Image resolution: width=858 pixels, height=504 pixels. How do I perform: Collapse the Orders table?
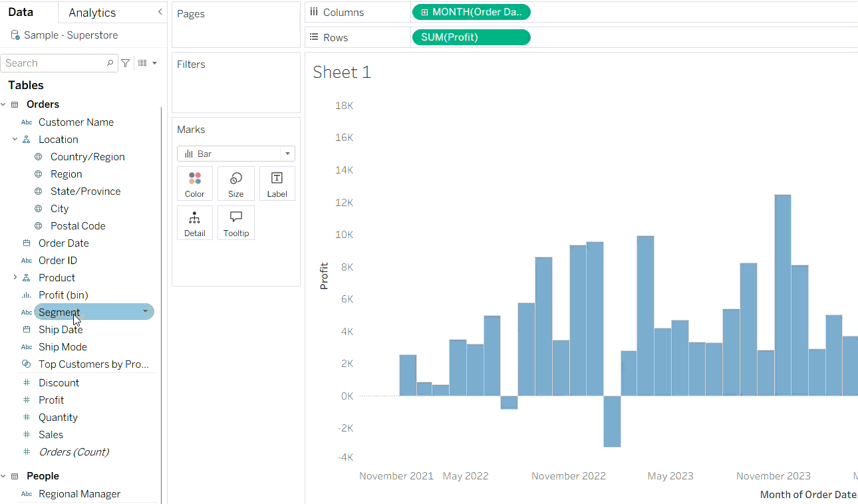pos(4,104)
